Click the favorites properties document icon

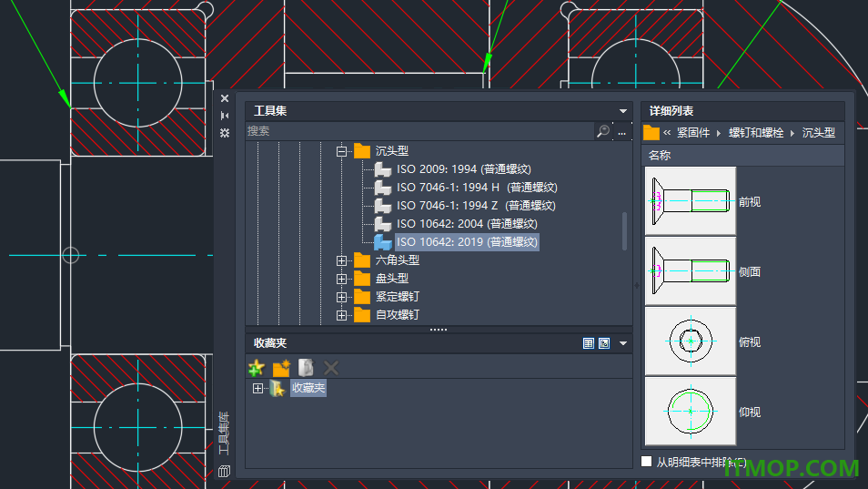pyautogui.click(x=306, y=368)
